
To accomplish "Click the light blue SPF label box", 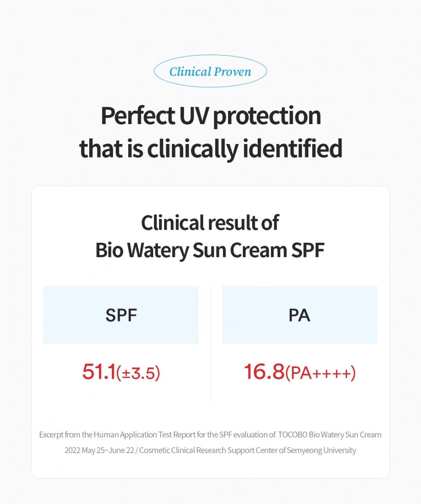I will (121, 315).
